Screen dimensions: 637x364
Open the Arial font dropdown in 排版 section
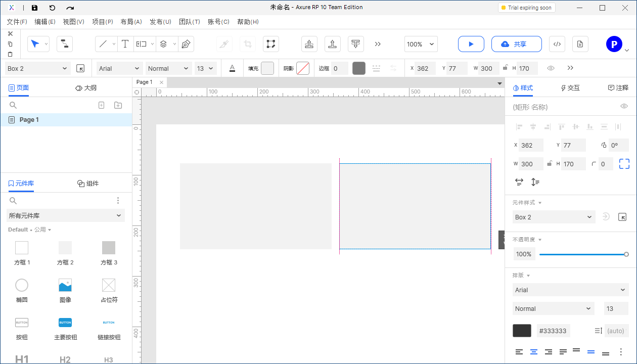pos(571,290)
